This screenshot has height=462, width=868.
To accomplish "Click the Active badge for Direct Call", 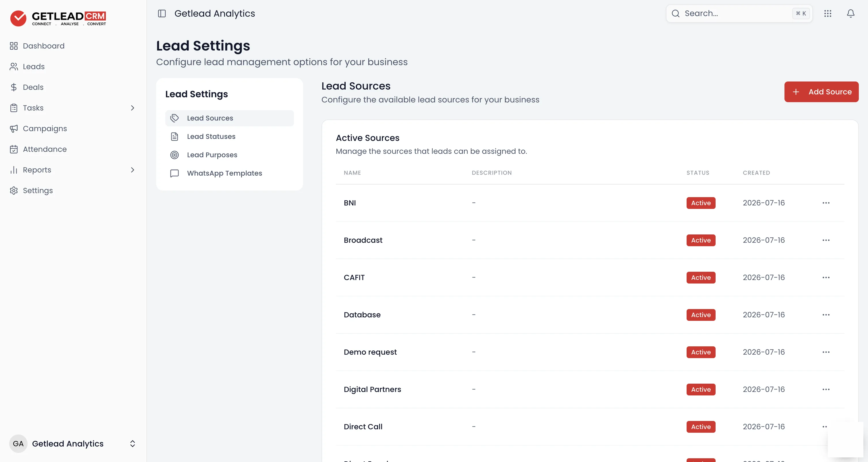I will [x=701, y=427].
